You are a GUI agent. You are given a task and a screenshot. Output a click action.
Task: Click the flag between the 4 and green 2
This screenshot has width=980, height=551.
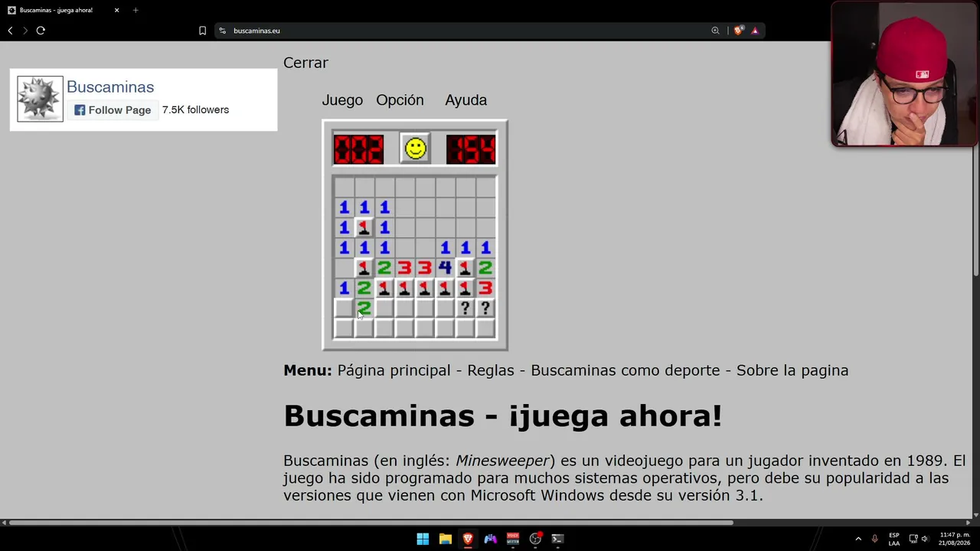pos(465,267)
